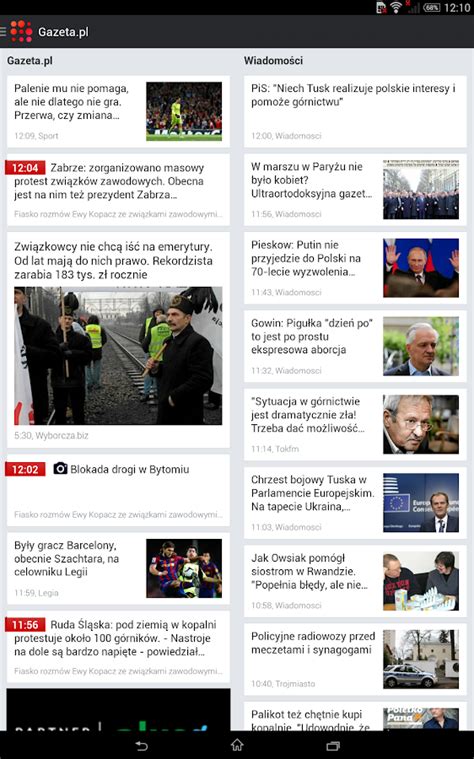Tap the goalkeeper sport photo thumbnail

pos(184,111)
